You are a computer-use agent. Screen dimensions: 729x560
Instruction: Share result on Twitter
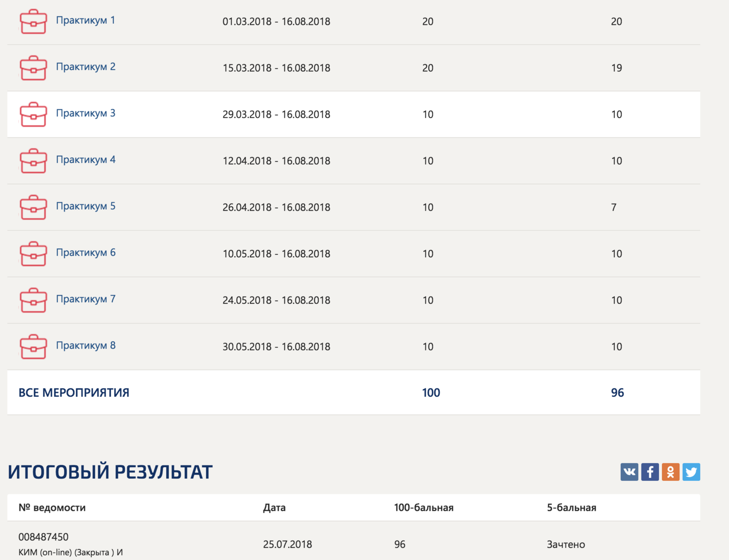691,472
